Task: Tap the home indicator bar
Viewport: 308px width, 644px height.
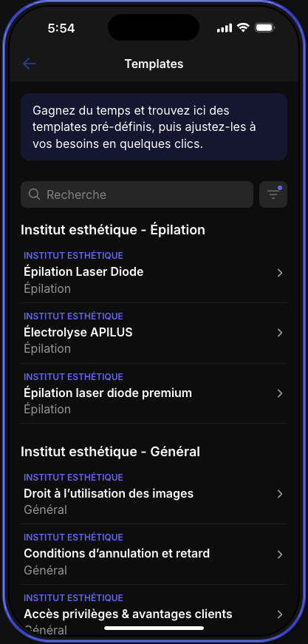Action: (x=154, y=628)
